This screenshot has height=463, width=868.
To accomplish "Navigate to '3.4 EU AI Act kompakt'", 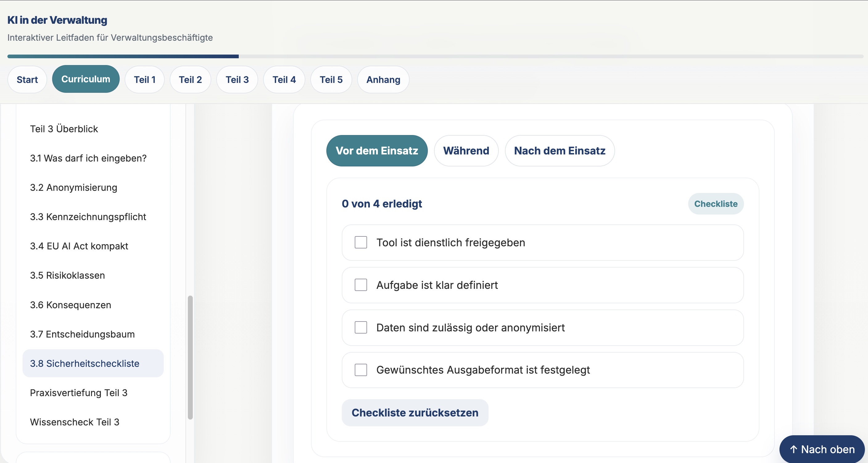I will 93,246.
